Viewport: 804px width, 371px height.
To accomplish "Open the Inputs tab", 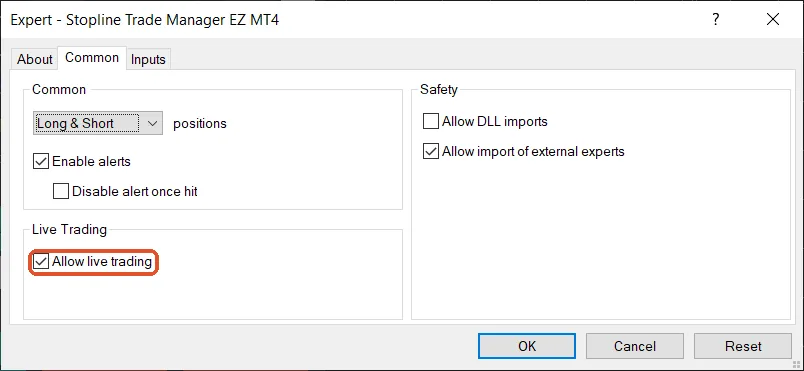I will tap(148, 59).
